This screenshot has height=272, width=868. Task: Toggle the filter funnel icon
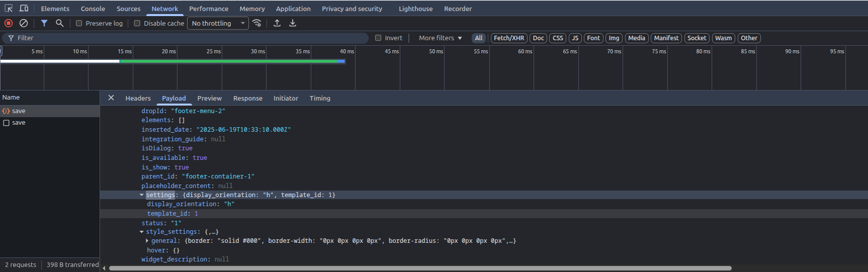coord(44,23)
